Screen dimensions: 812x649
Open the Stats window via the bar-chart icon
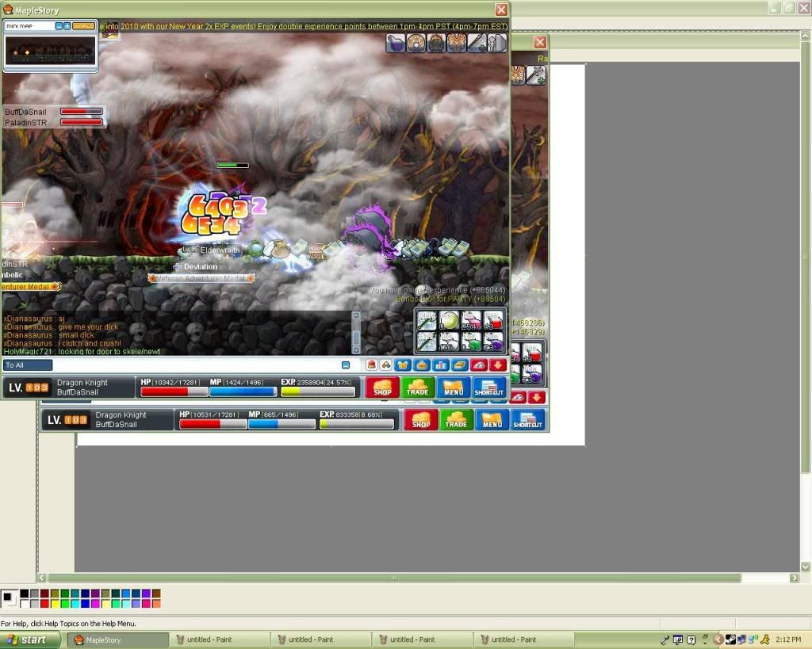(441, 365)
